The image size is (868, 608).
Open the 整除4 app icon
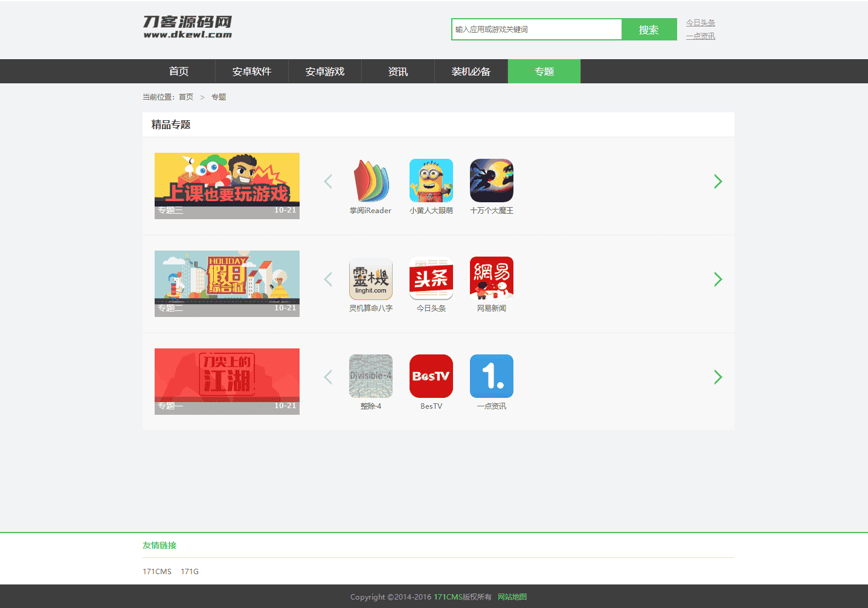tap(371, 376)
